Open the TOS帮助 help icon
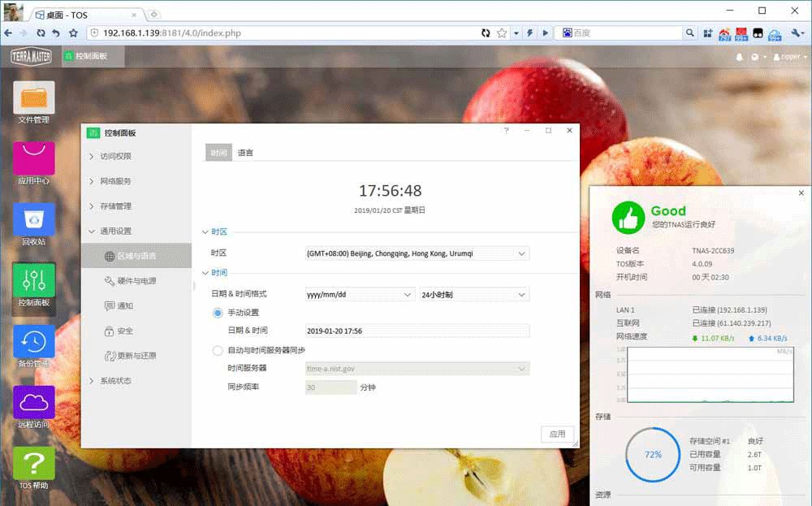812x506 pixels. click(x=34, y=463)
